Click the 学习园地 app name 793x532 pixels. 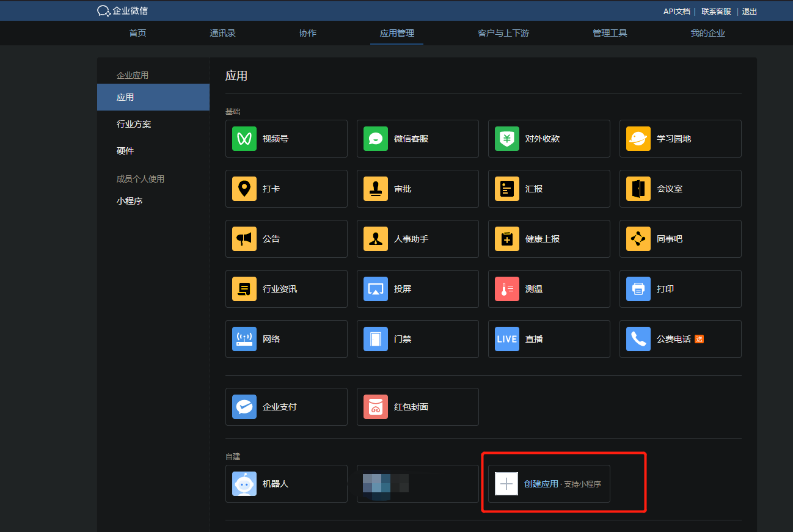tap(674, 139)
